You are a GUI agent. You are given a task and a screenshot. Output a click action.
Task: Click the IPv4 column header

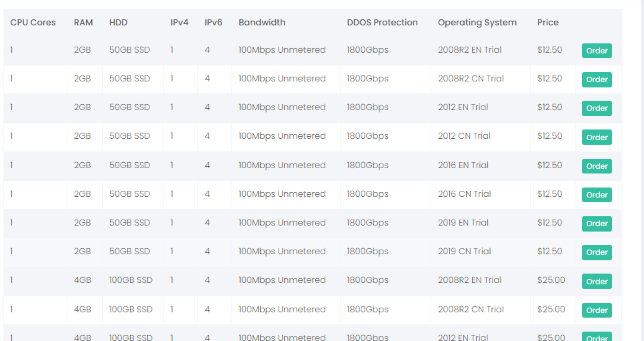(179, 23)
